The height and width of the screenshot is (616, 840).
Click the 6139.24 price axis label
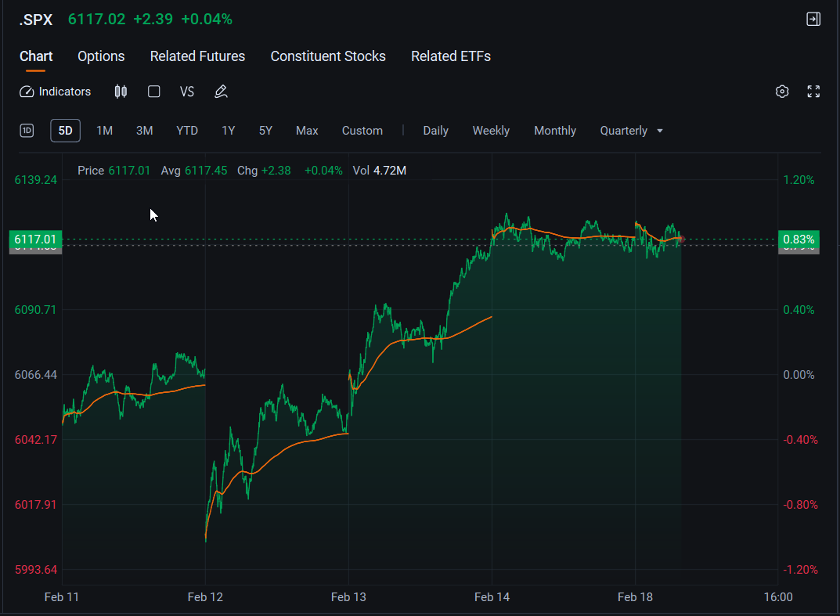tap(35, 180)
